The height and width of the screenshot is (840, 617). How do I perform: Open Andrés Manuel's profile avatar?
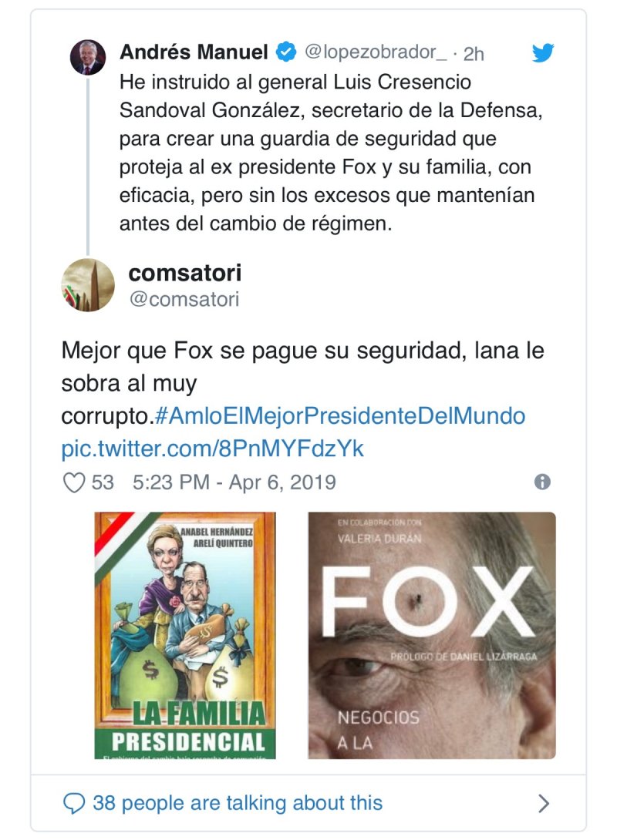click(x=88, y=57)
